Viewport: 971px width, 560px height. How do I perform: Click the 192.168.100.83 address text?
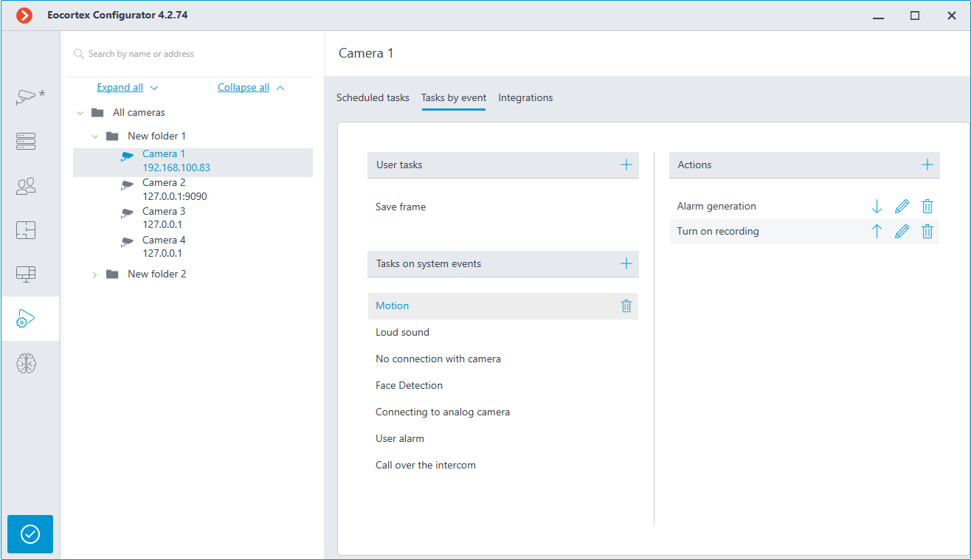[x=176, y=168]
